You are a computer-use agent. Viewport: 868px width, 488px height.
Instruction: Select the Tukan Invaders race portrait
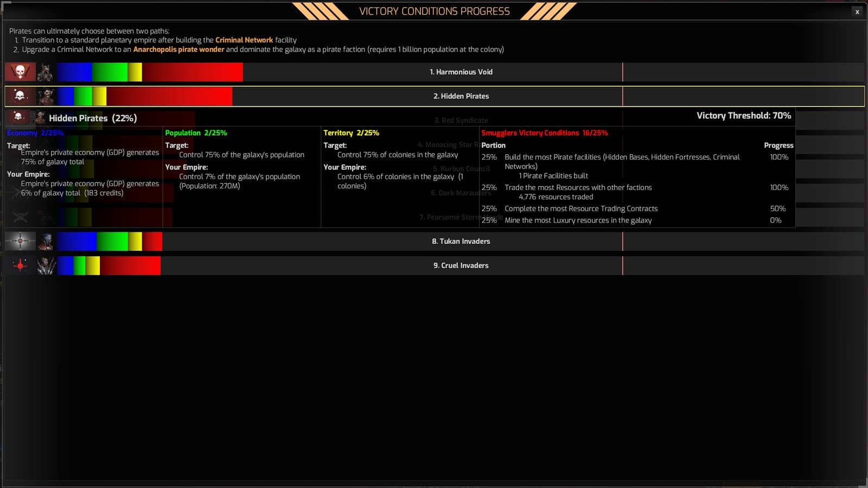click(46, 241)
